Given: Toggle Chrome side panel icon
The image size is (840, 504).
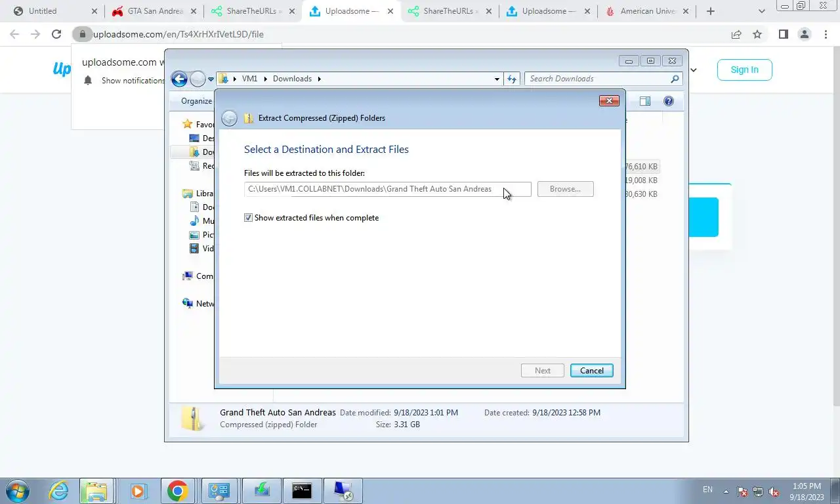Looking at the screenshot, I should click(x=783, y=34).
